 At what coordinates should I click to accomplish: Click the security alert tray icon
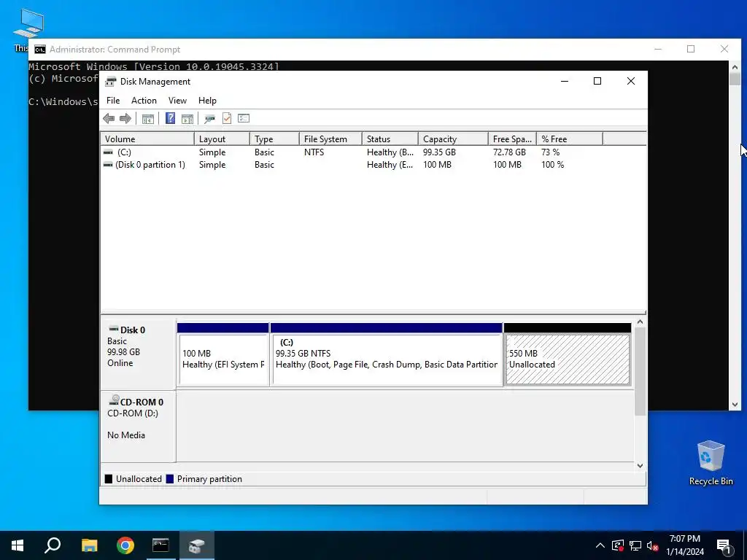[618, 545]
